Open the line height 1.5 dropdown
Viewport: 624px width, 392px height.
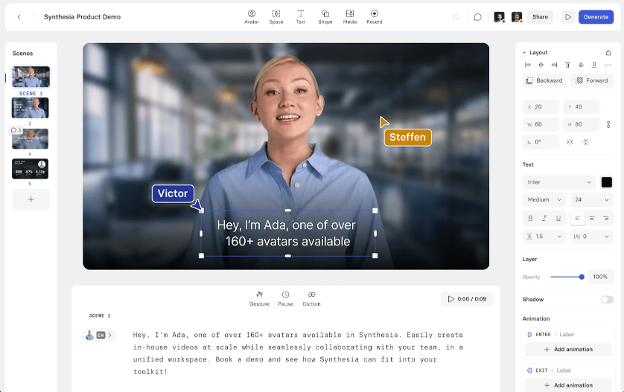point(544,236)
